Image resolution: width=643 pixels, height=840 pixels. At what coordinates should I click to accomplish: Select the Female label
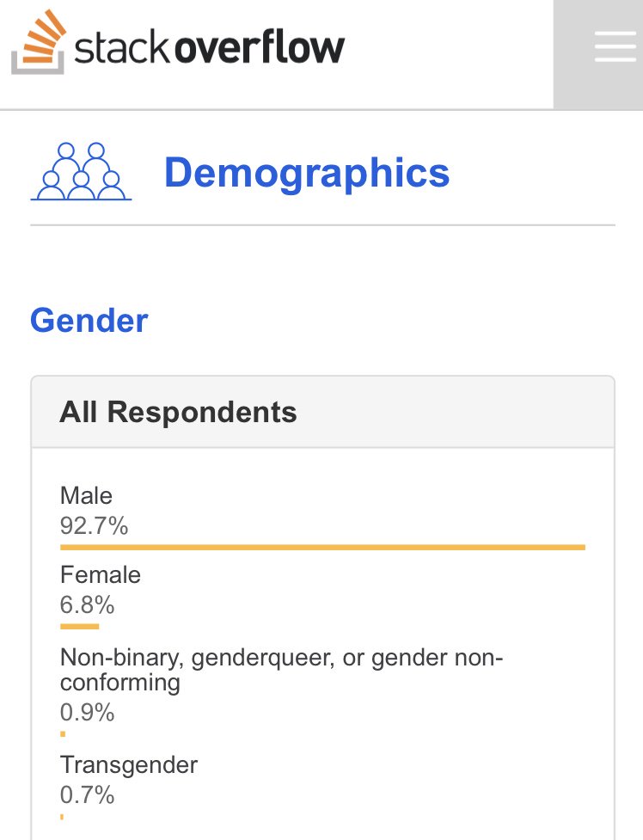click(x=101, y=575)
